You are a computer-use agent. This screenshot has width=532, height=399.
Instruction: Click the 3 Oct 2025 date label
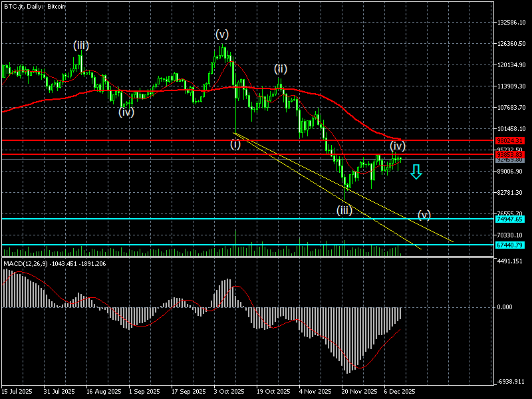[229, 392]
